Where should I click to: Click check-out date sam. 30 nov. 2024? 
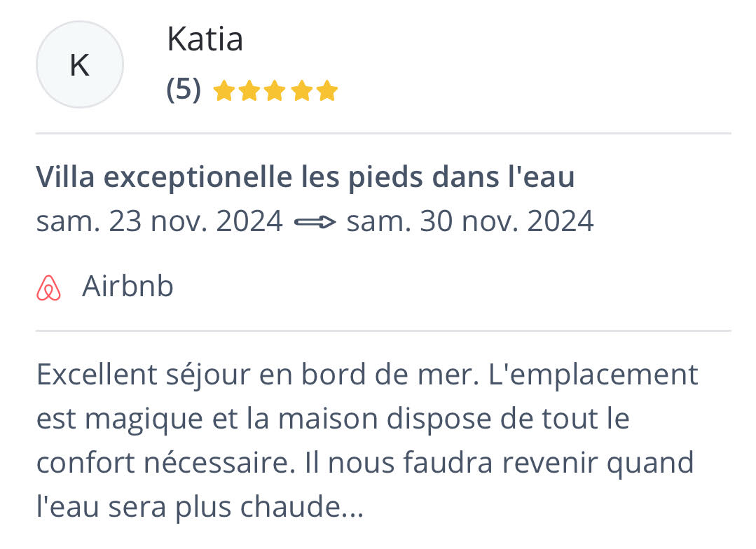click(x=470, y=221)
